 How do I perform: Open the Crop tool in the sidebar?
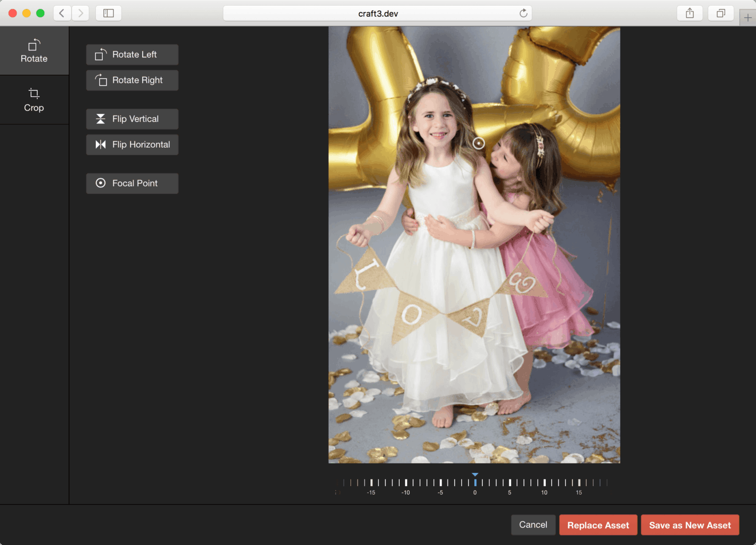tap(34, 99)
